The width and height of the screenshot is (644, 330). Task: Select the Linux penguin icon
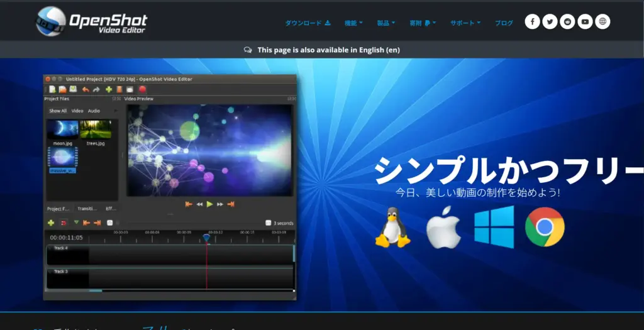click(x=392, y=227)
